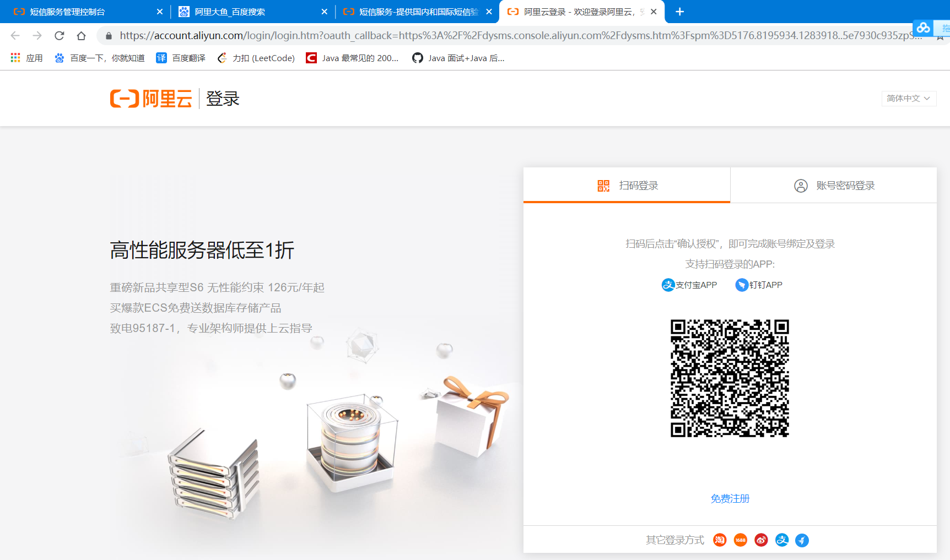Open the browser home page icon
This screenshot has width=950, height=560.
tap(82, 36)
